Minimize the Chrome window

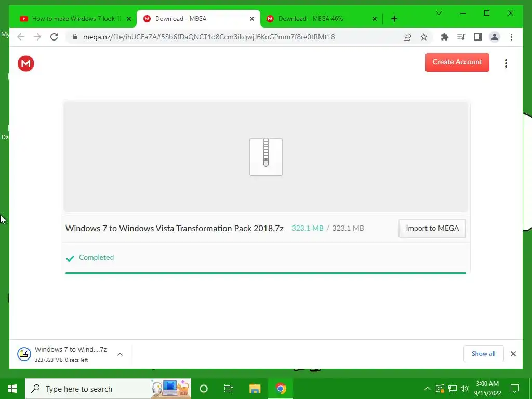463,13
